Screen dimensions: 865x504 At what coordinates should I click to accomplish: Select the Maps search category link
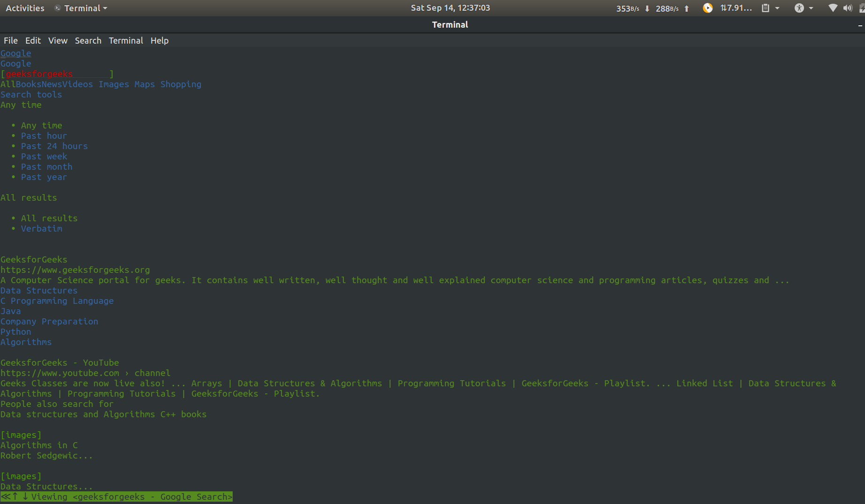pos(145,84)
